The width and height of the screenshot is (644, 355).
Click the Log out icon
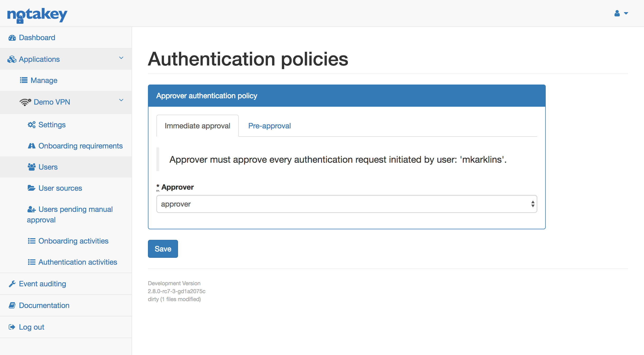[12, 327]
